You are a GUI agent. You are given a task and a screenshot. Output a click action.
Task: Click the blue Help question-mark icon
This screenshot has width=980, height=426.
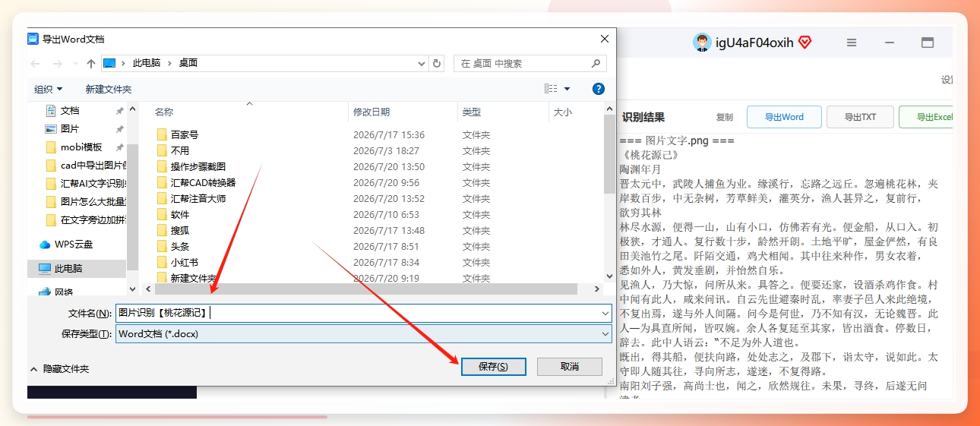tap(598, 89)
